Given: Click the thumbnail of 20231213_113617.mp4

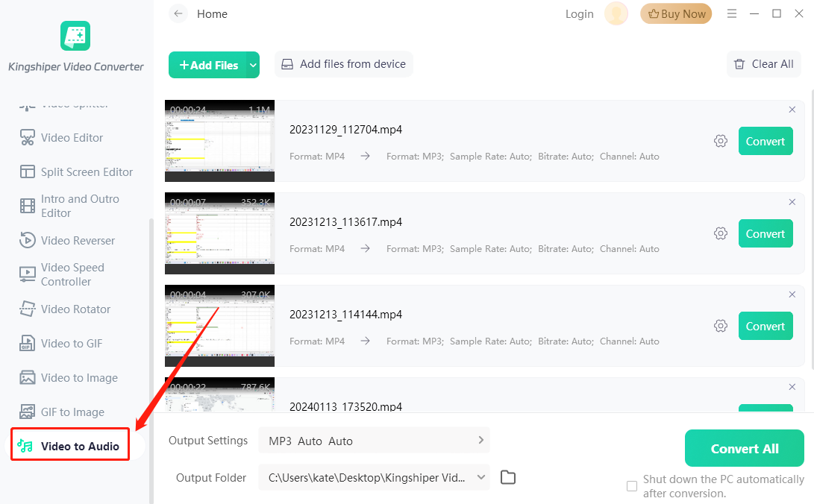Looking at the screenshot, I should (219, 233).
